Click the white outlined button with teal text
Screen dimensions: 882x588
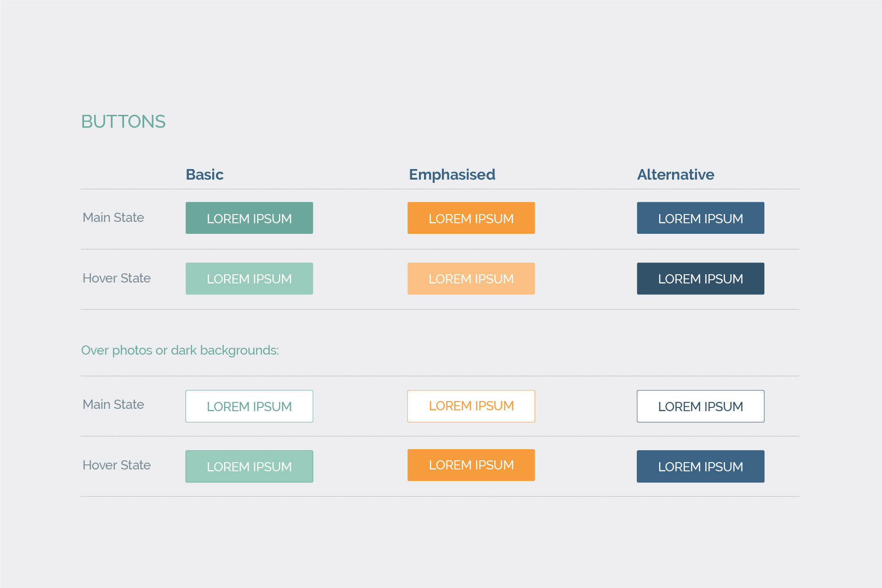click(249, 407)
